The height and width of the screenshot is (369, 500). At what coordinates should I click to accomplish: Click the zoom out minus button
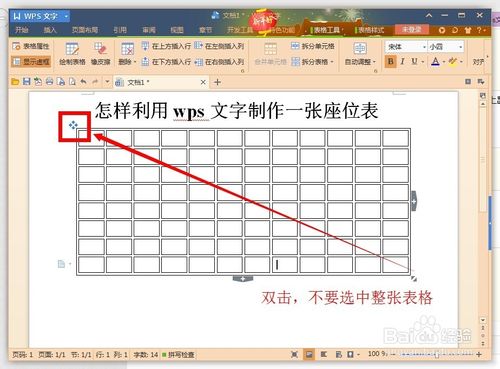click(x=393, y=354)
